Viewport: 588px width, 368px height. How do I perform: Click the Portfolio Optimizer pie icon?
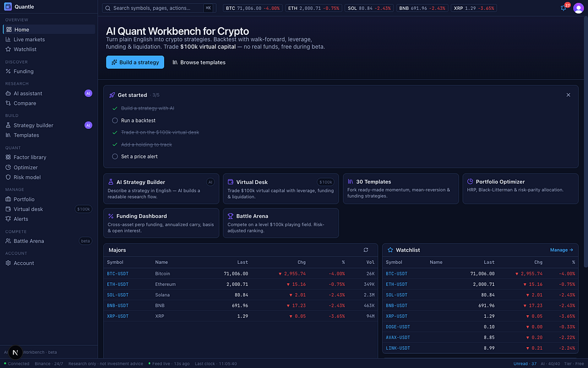tap(470, 182)
